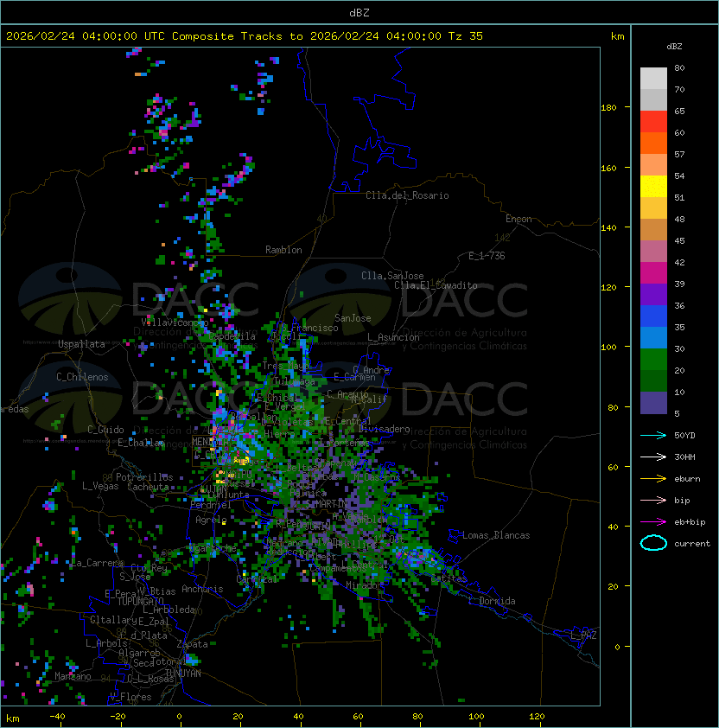Screen dimensions: 719x728
Task: Click the 'Anchoris' map label
Action: tap(202, 589)
